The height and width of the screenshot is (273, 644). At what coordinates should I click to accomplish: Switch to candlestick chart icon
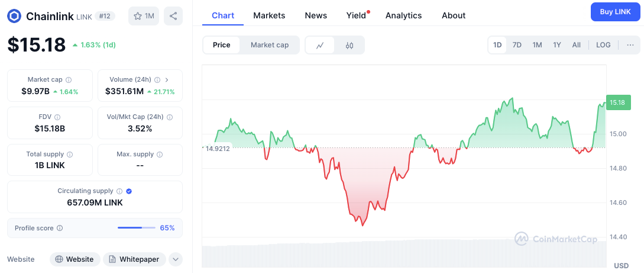click(349, 45)
